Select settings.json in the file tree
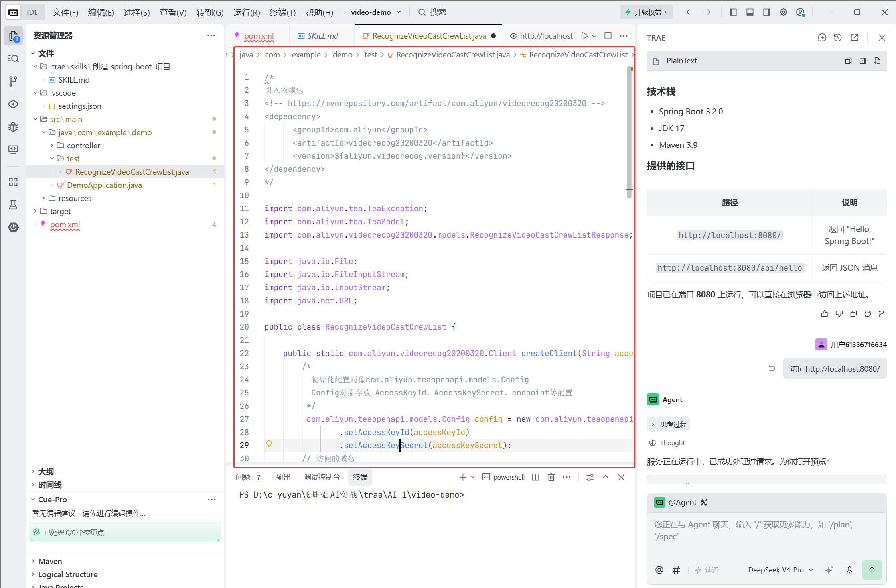 click(79, 106)
